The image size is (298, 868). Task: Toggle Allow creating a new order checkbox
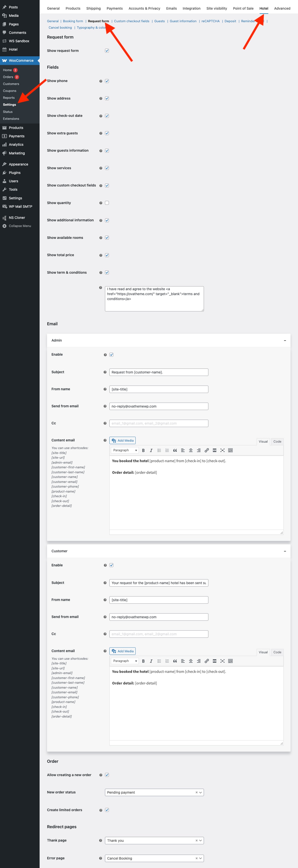[107, 775]
